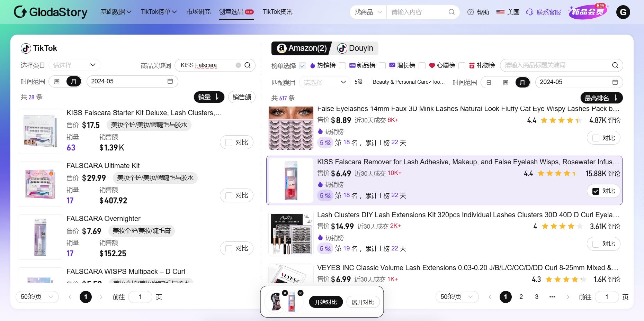644x321 pixels.
Task: Enable the 新品榜 checkbox
Action: (x=342, y=66)
